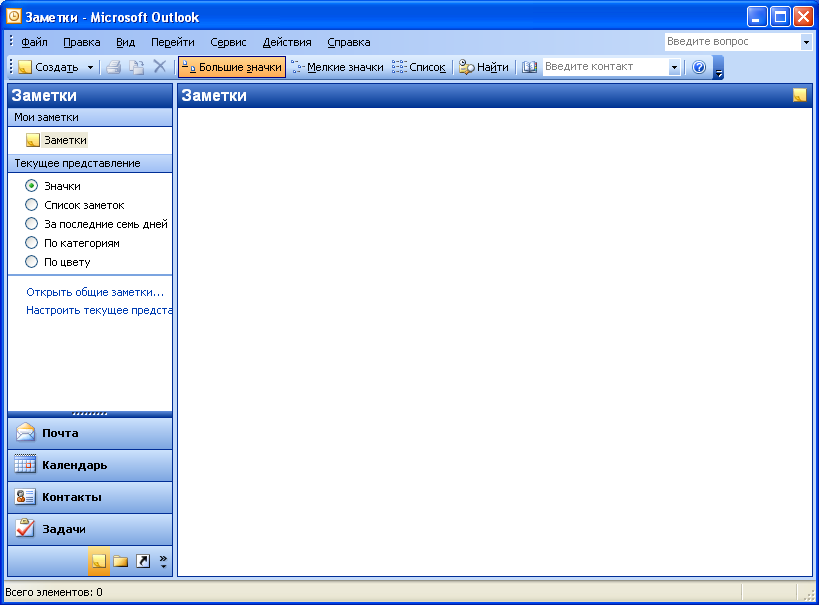This screenshot has height=605, width=819.
Task: Click the Введите вопрос help field
Action: 732,41
